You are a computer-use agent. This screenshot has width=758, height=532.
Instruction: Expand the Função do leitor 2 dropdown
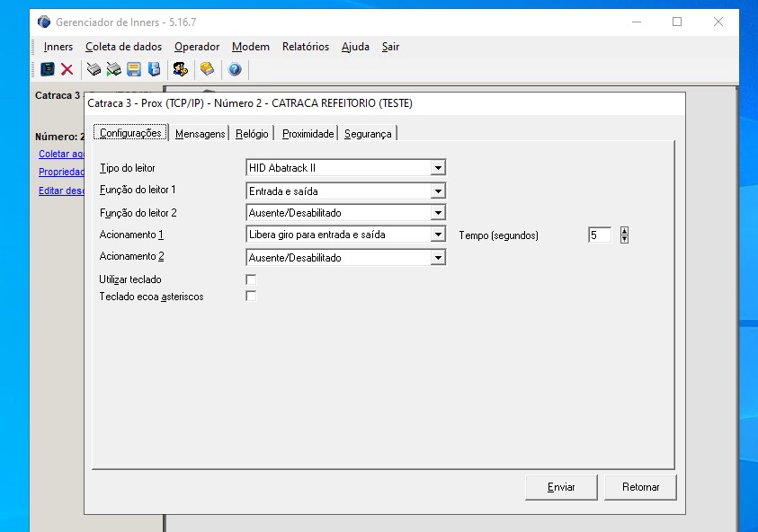437,213
